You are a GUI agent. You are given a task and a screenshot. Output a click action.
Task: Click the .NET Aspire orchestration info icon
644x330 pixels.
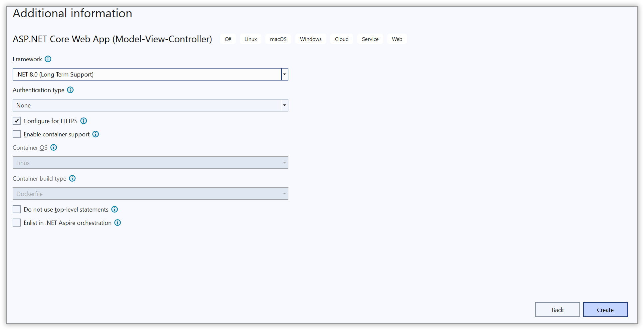[x=118, y=223]
